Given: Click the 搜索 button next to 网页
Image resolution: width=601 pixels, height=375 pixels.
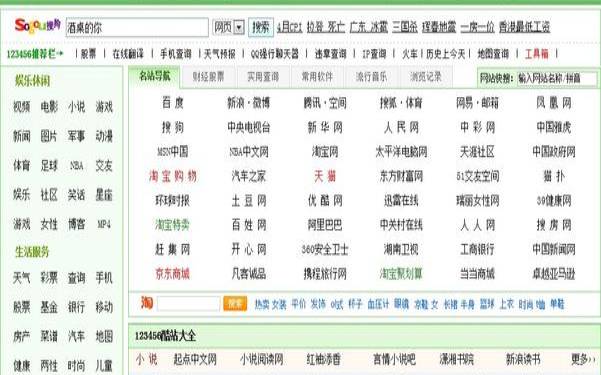Looking at the screenshot, I should pos(261,27).
